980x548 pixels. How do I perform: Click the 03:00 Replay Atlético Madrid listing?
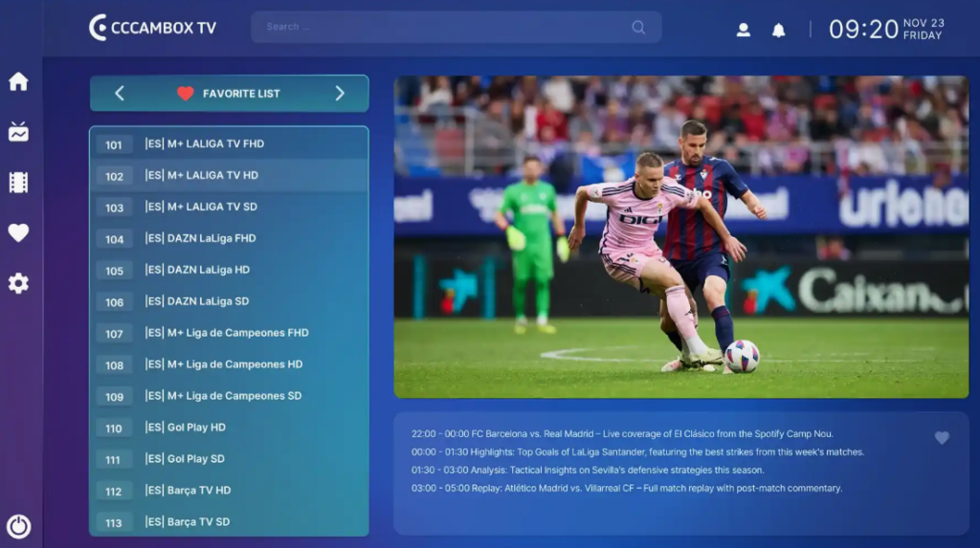627,488
